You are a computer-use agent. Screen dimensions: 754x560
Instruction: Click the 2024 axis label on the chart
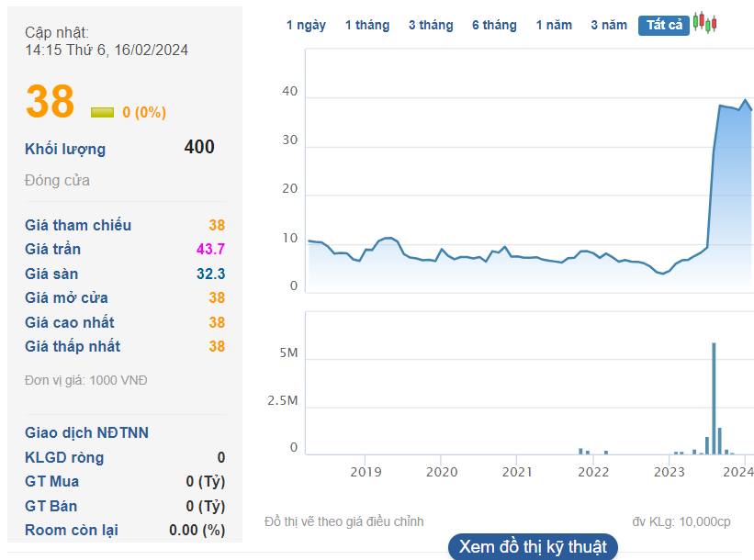pyautogui.click(x=738, y=471)
